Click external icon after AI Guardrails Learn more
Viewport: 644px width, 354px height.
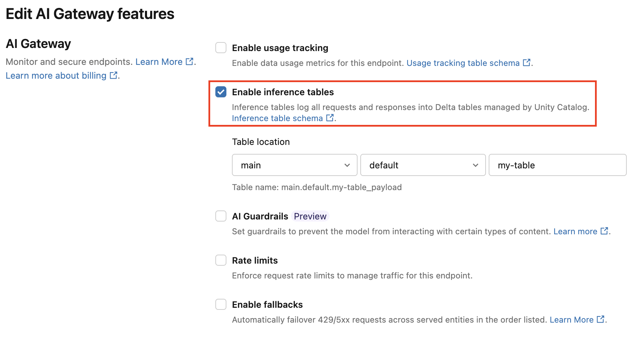coord(604,231)
